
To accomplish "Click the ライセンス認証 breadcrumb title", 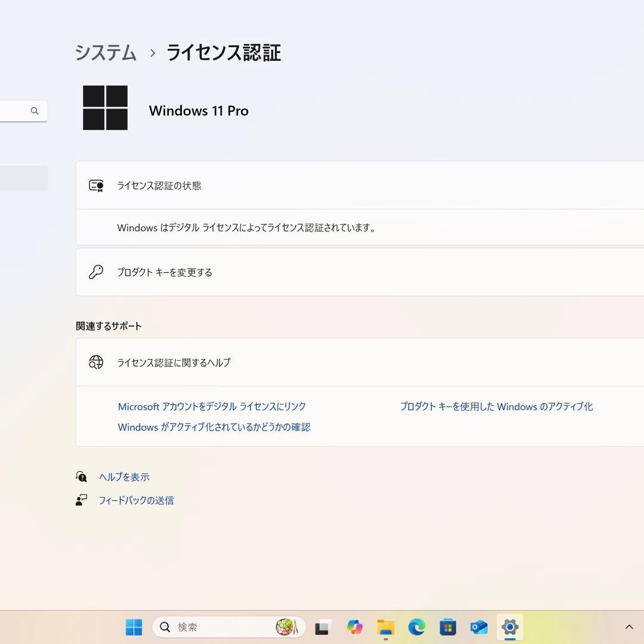I will 222,52.
